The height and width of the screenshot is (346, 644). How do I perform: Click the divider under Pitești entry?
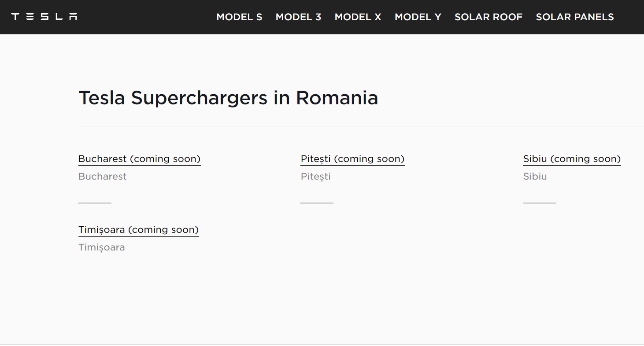click(x=317, y=203)
